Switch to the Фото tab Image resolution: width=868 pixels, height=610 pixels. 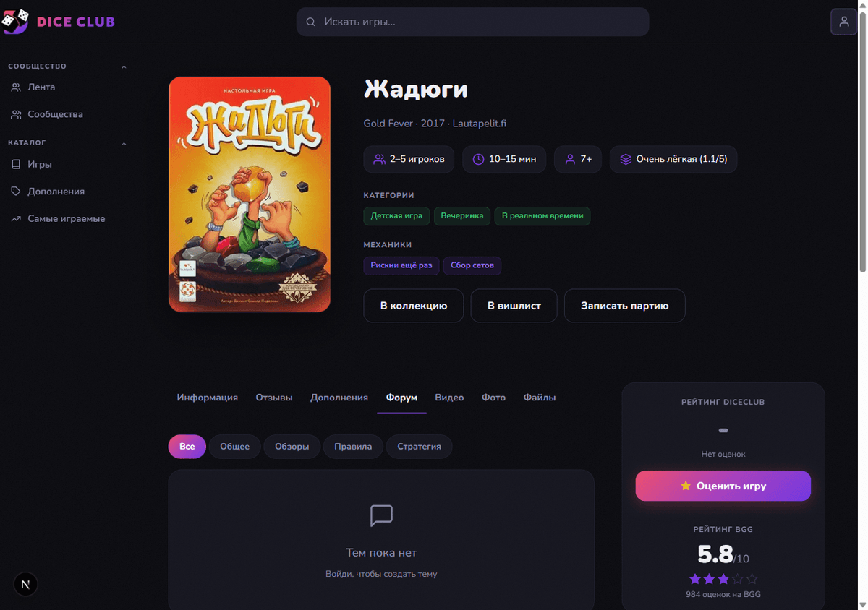pos(494,398)
